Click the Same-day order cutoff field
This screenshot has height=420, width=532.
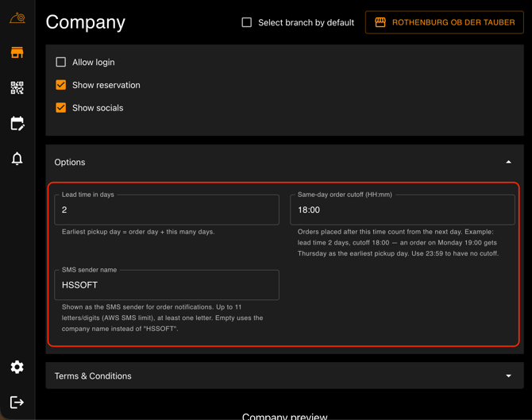point(403,210)
